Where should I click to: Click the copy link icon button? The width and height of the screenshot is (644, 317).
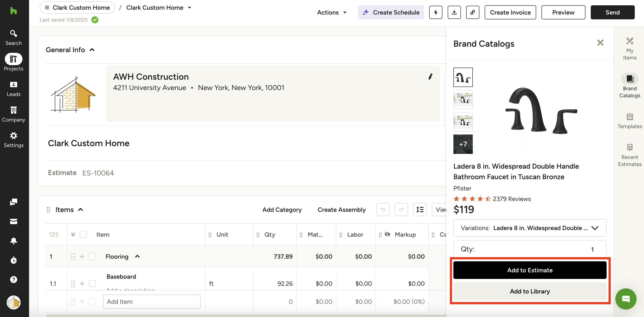click(x=473, y=12)
